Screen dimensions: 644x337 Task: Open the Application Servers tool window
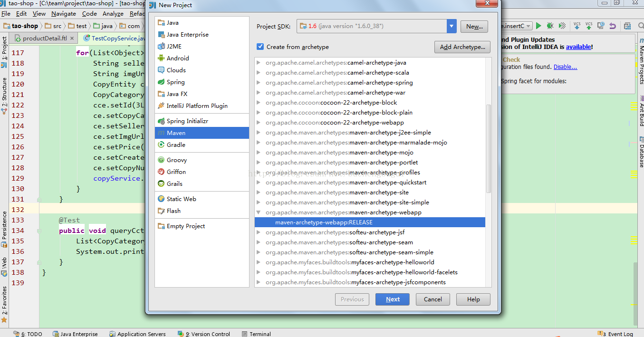pos(137,334)
